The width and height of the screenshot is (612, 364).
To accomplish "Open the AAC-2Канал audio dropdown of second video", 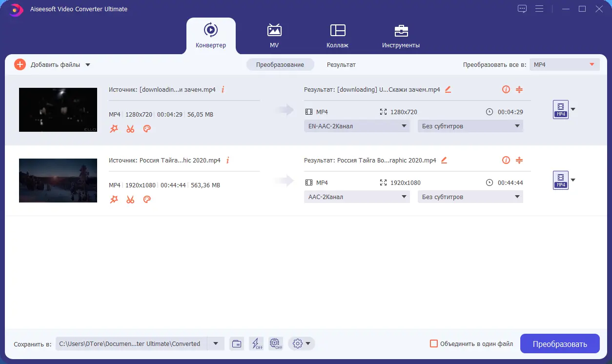I will pyautogui.click(x=357, y=197).
